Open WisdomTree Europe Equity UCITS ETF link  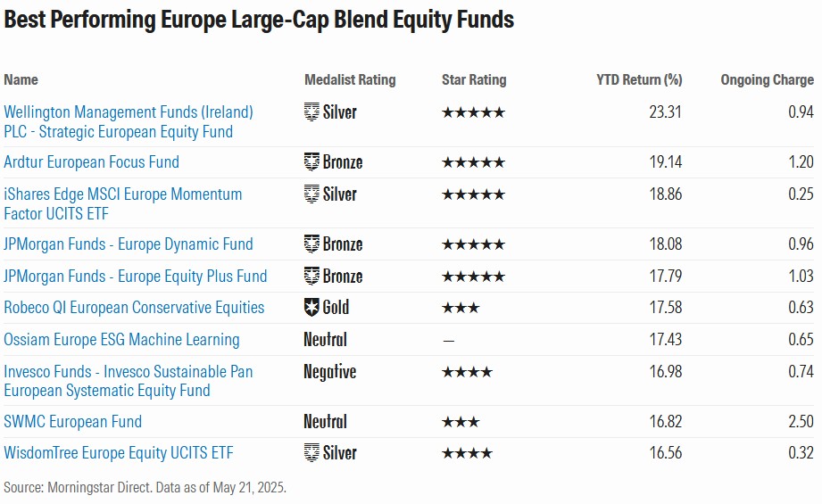click(x=118, y=453)
